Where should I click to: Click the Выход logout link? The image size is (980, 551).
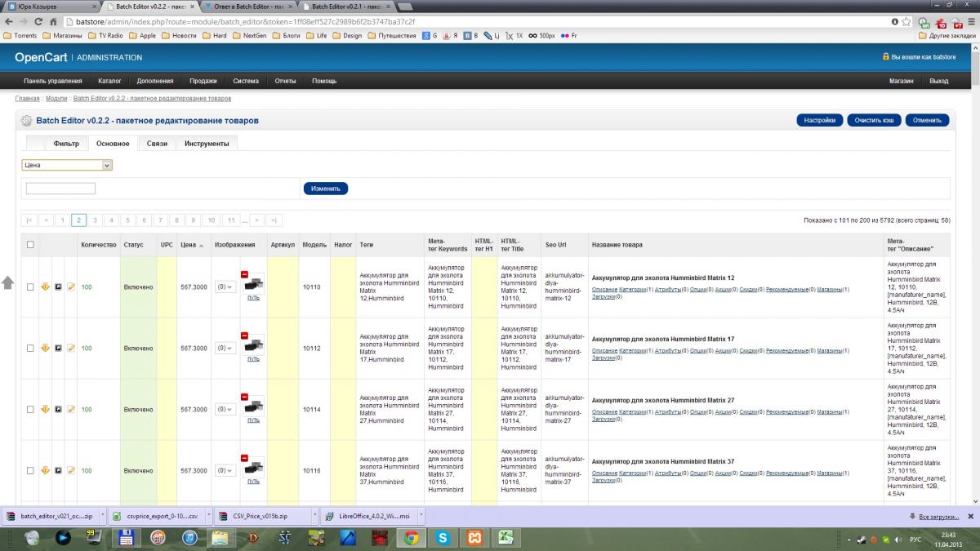coord(939,81)
